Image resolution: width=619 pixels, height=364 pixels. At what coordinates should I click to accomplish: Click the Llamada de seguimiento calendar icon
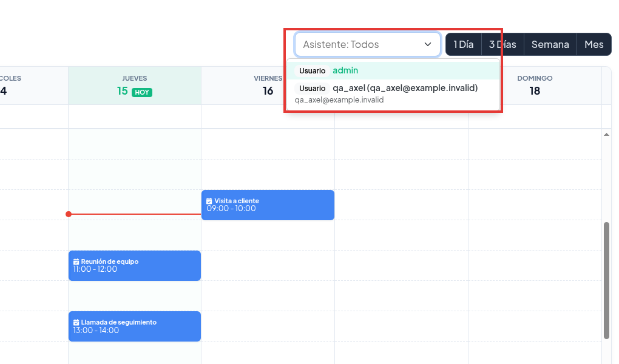pyautogui.click(x=76, y=323)
